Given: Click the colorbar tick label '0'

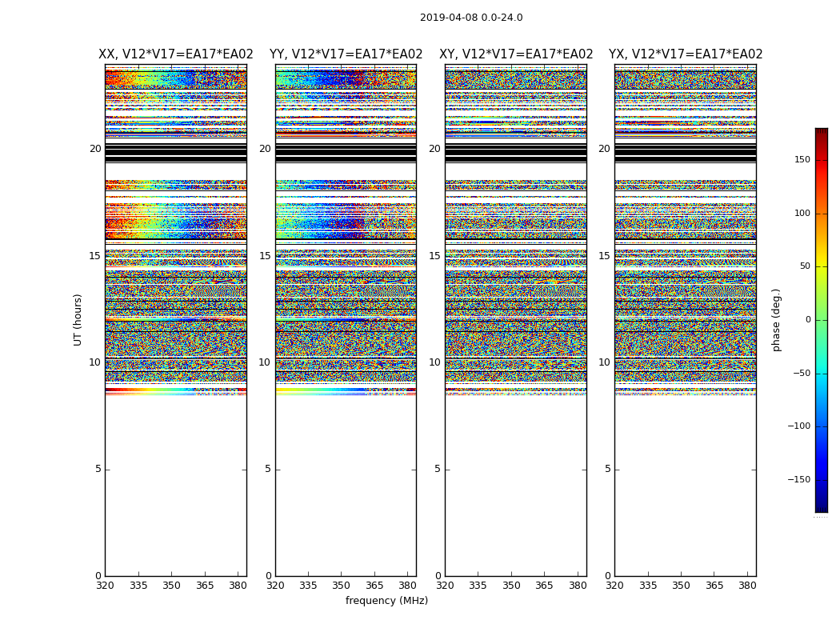Looking at the screenshot, I should click(808, 320).
